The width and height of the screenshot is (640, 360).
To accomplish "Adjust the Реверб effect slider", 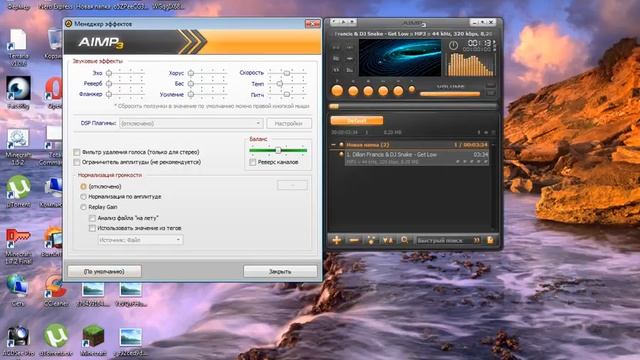I will pyautogui.click(x=125, y=84).
